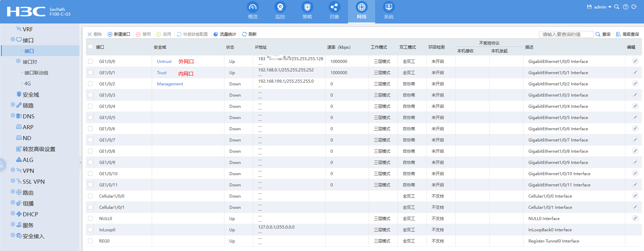Image resolution: width=644 pixels, height=251 pixels.
Task: Click the search query input field
Action: (x=566, y=34)
